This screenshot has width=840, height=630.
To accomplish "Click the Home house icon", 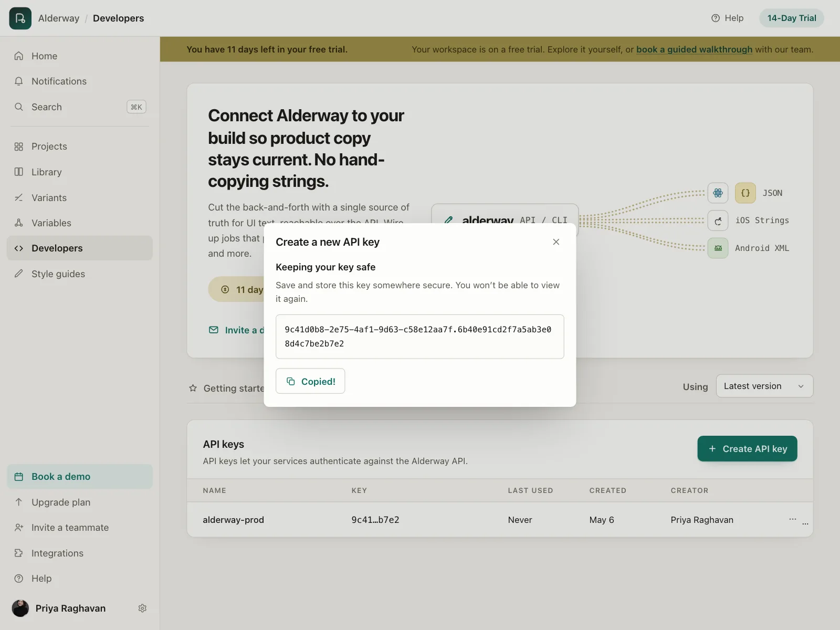I will point(19,56).
